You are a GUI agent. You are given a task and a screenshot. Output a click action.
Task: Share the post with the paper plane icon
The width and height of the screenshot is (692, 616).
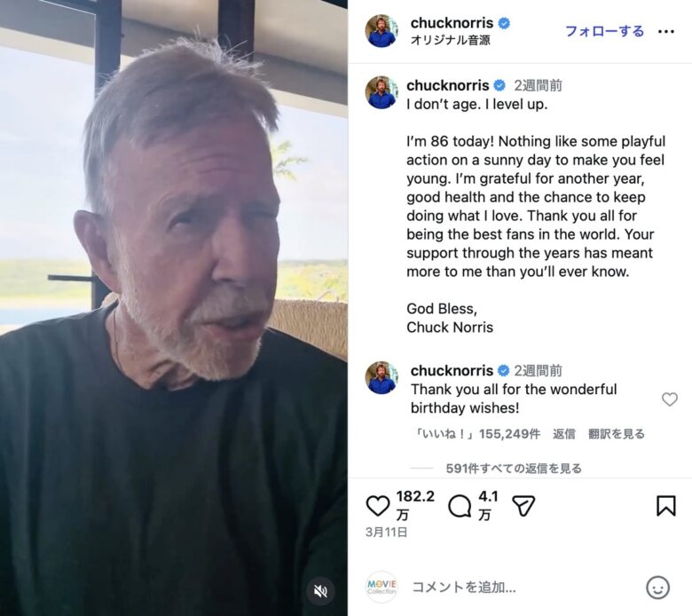click(523, 506)
